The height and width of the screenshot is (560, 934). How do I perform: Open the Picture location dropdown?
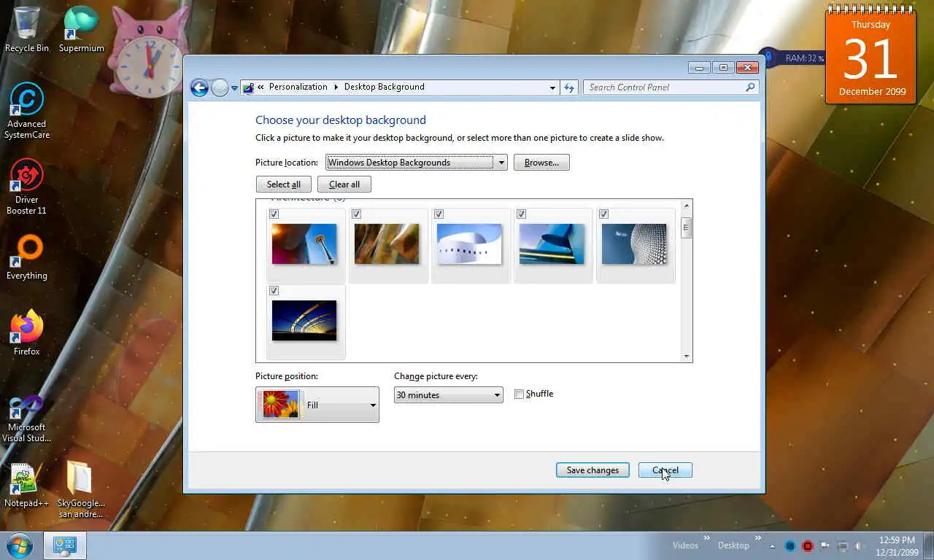[417, 163]
